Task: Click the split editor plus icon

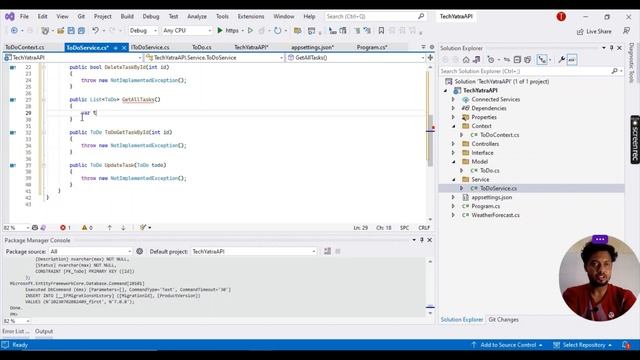Action: (430, 58)
